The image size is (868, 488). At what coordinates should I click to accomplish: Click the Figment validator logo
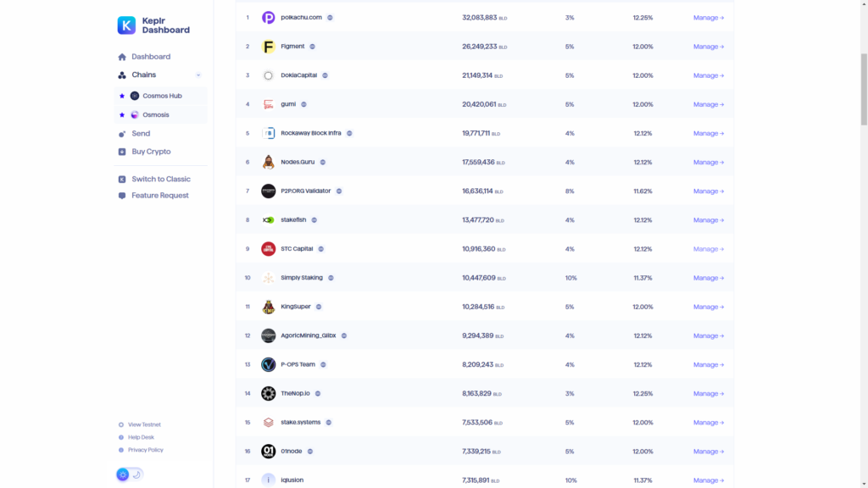pos(268,47)
